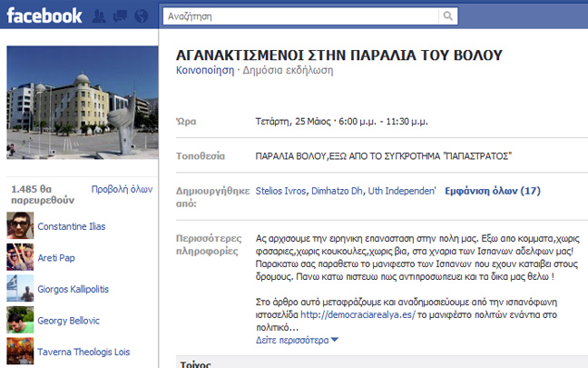Image resolution: width=588 pixels, height=368 pixels.
Task: Click the Αναζήτηση search field
Action: (299, 16)
